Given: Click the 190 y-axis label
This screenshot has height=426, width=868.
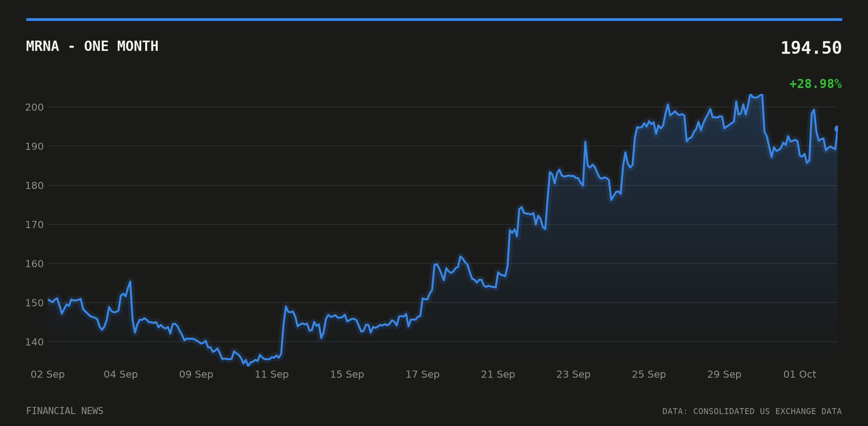Looking at the screenshot, I should tap(34, 146).
